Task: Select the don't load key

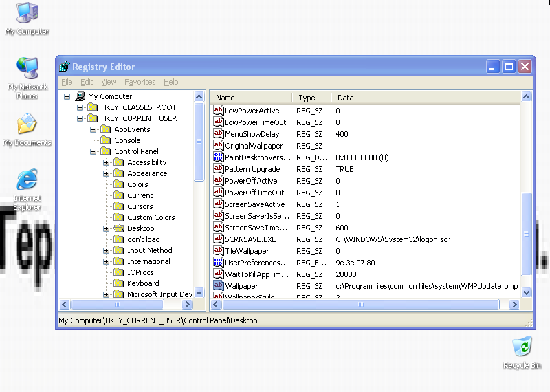Action: point(144,239)
